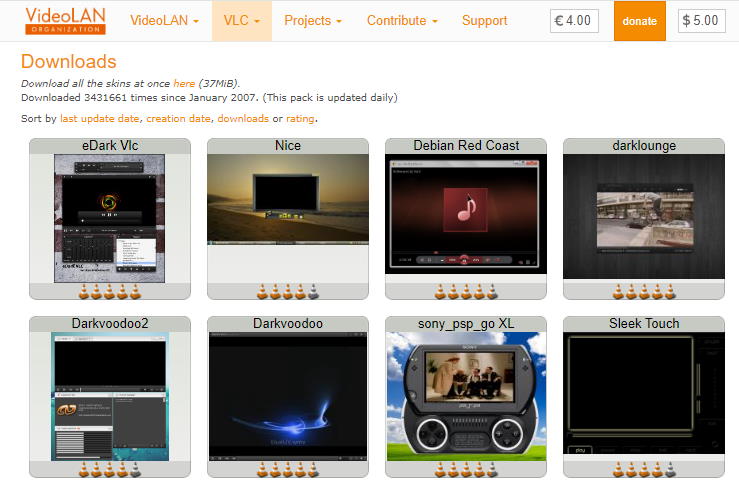Open the darklounge skin thumbnail
Screen dimensions: 739x489
click(644, 217)
